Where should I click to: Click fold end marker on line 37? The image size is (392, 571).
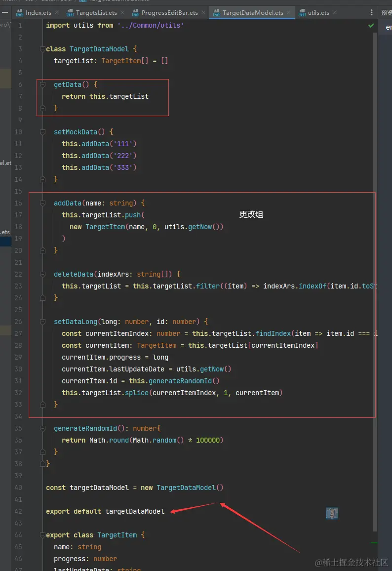click(42, 452)
